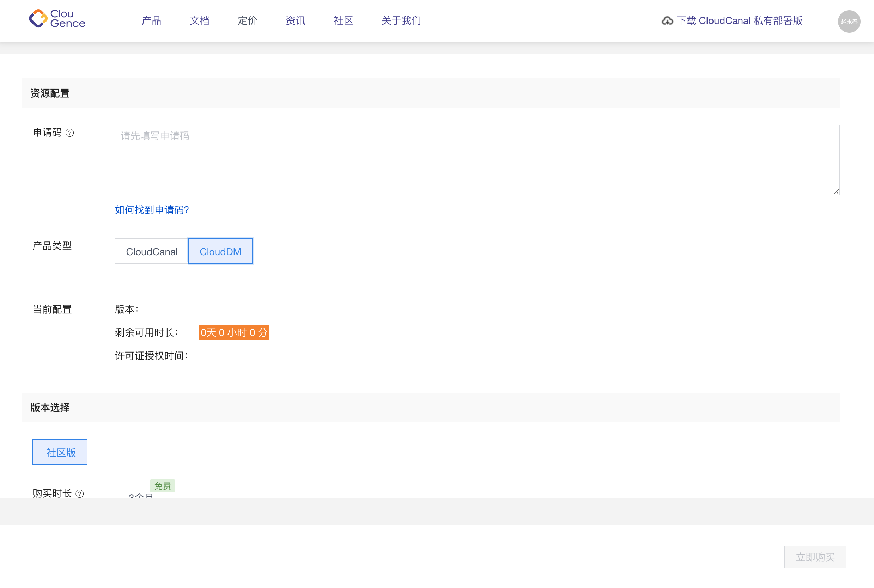
Task: Visit the 社区 page
Action: [342, 21]
